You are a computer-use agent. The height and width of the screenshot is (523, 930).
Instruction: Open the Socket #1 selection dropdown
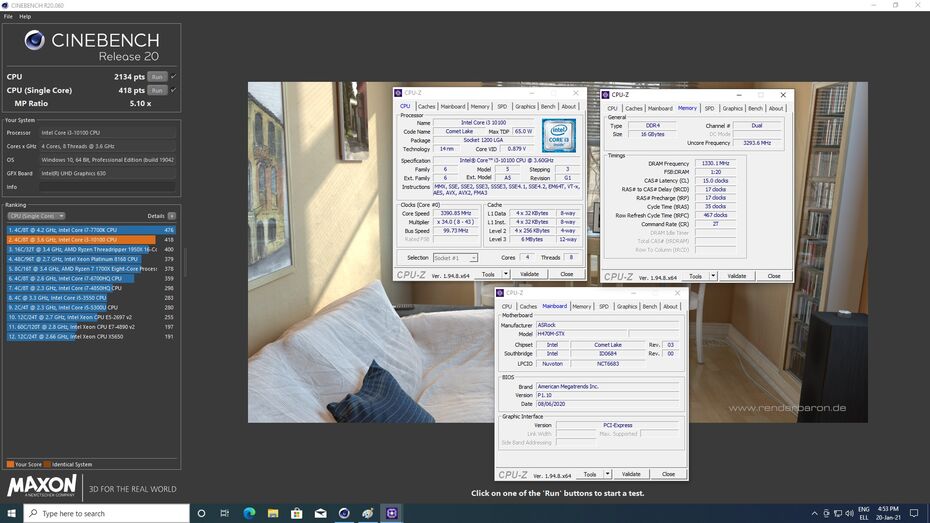pos(455,258)
